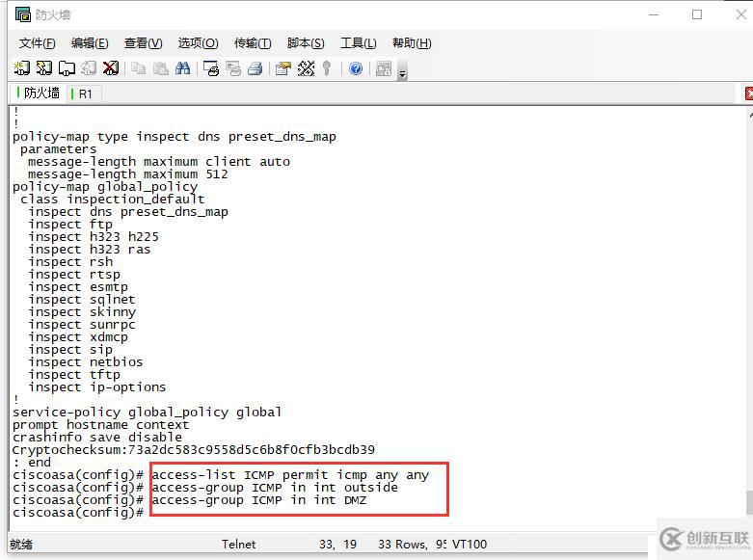
Task: Click the Cryptochecksum line in terminal
Action: coord(194,450)
